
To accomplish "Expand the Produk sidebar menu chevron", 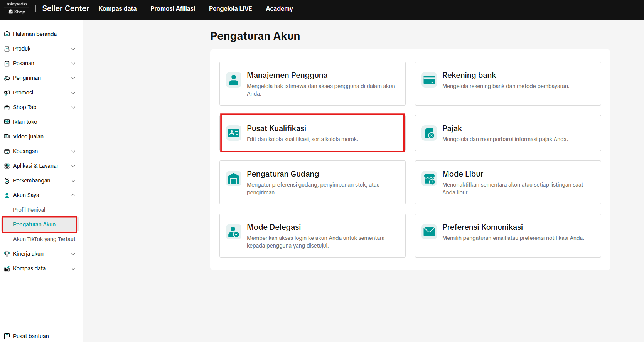I will point(73,49).
